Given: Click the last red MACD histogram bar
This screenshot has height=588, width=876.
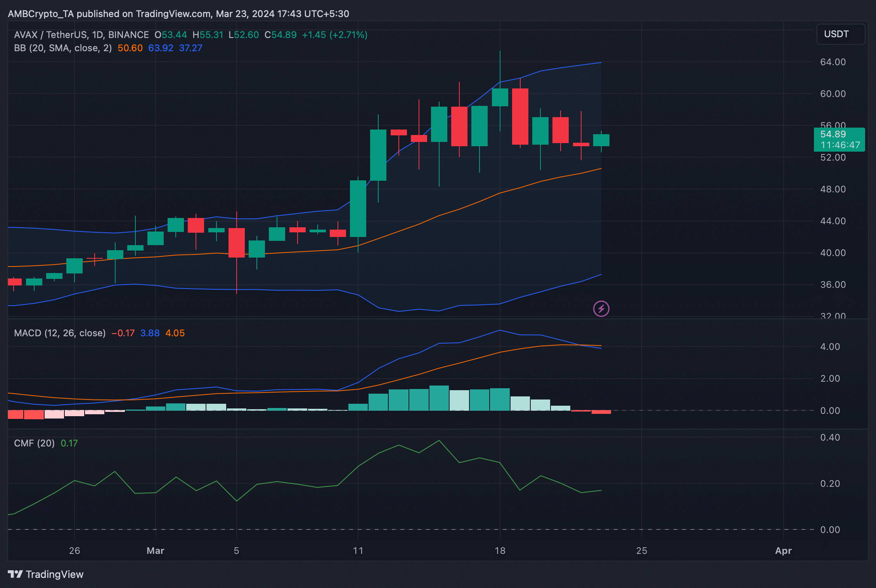Looking at the screenshot, I should [x=601, y=412].
